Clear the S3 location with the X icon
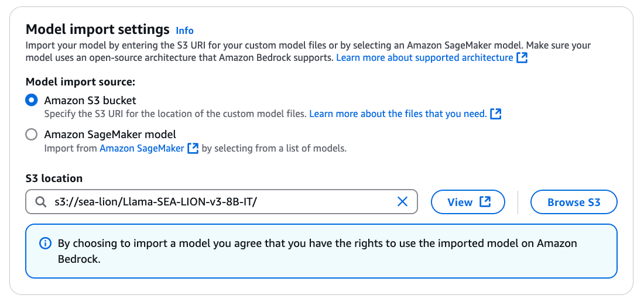Viewport: 644px width, 302px height. tap(403, 201)
